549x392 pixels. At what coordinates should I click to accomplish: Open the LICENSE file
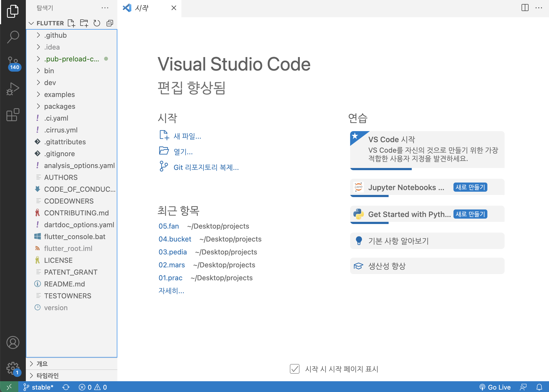pos(72,260)
